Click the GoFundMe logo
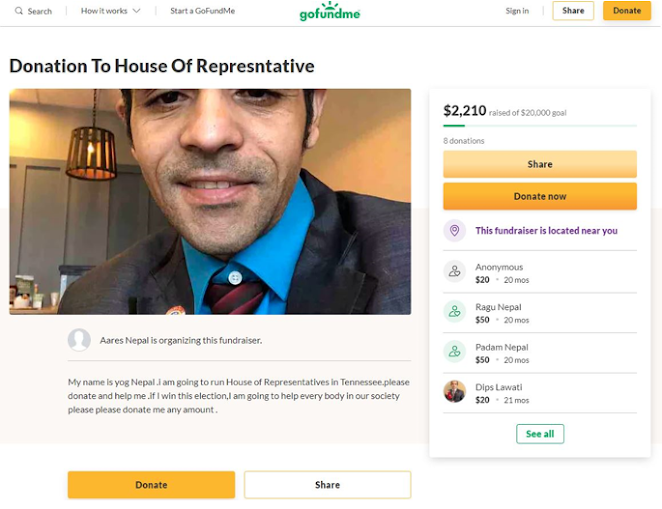The width and height of the screenshot is (662, 509). pyautogui.click(x=330, y=13)
